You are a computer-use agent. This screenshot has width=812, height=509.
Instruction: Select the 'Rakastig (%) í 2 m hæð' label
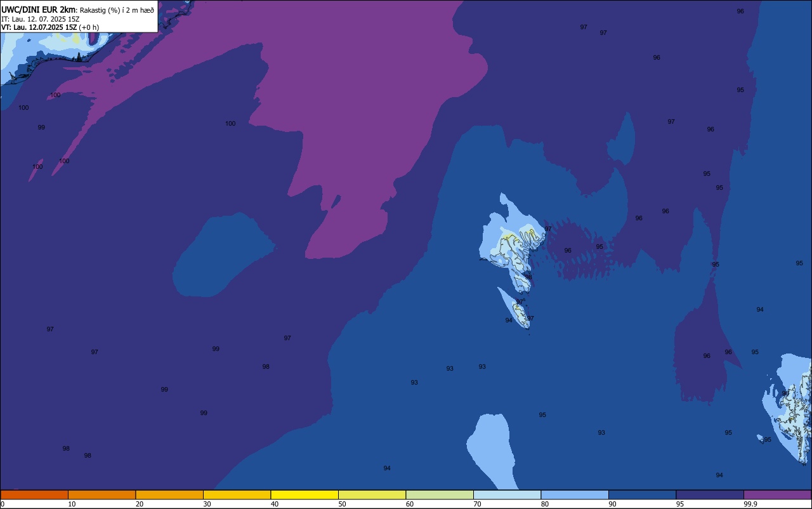117,10
